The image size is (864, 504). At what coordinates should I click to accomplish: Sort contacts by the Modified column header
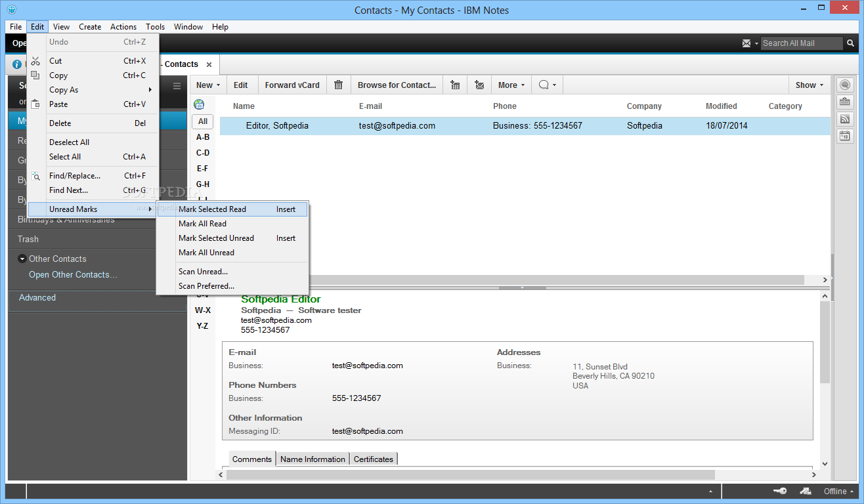[x=721, y=106]
